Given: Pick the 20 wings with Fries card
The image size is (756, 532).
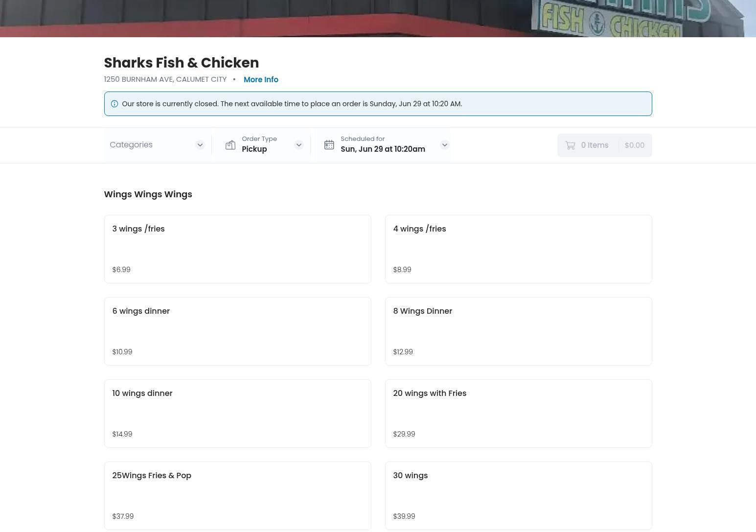Looking at the screenshot, I should click(x=518, y=414).
